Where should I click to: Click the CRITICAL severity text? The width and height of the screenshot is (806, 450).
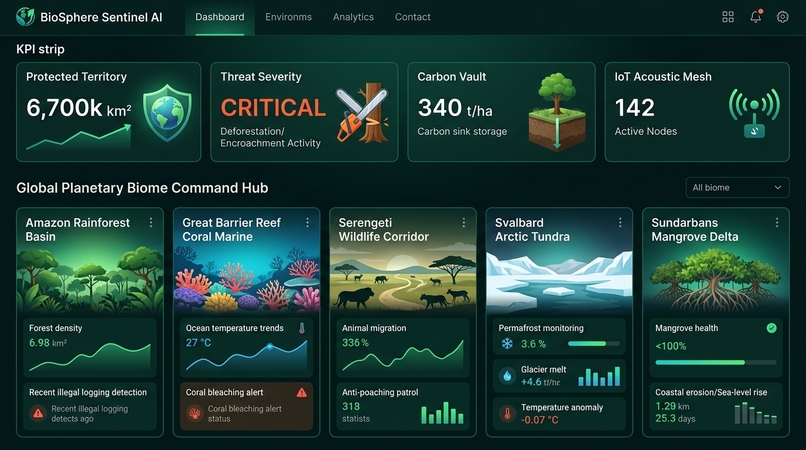tap(273, 108)
